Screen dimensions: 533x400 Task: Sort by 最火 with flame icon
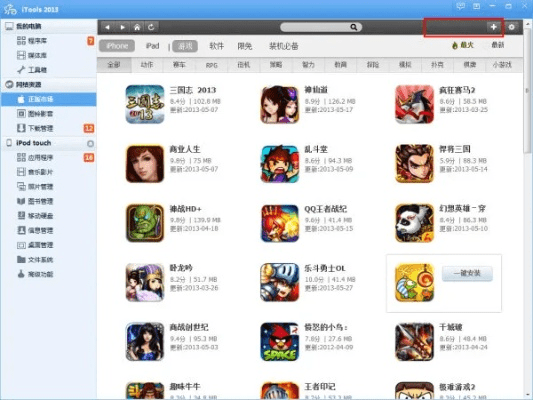point(463,45)
